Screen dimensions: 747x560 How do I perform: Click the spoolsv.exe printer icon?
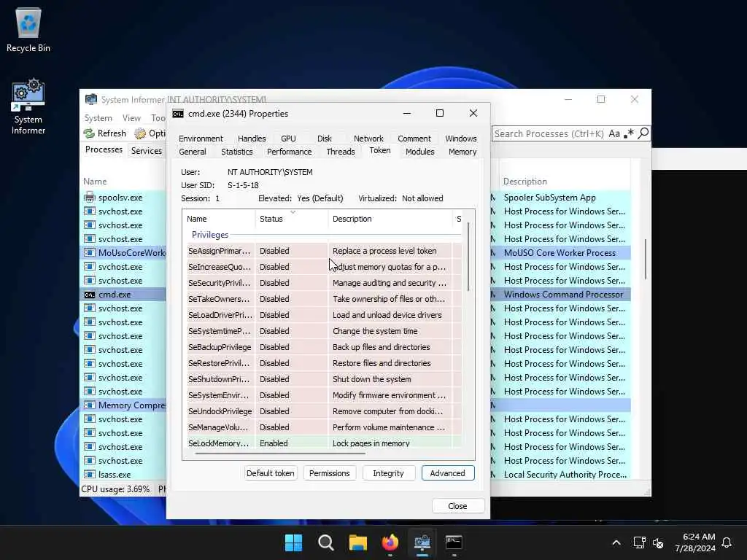90,197
